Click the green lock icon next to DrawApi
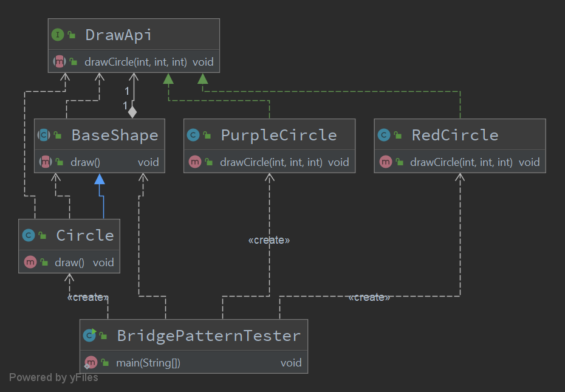Viewport: 565px width, 392px height. pyautogui.click(x=72, y=35)
